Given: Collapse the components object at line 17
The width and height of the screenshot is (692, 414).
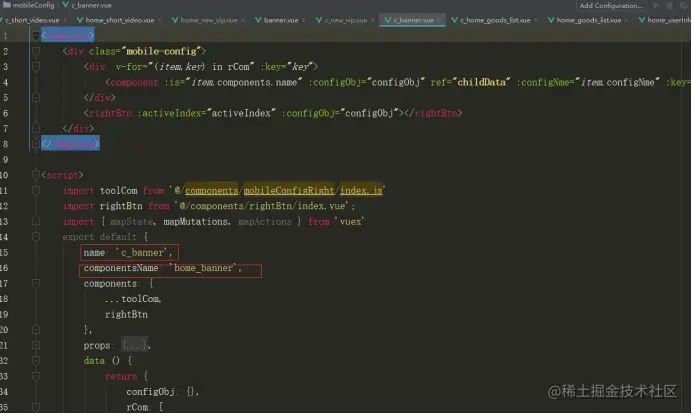Looking at the screenshot, I should click(x=36, y=283).
